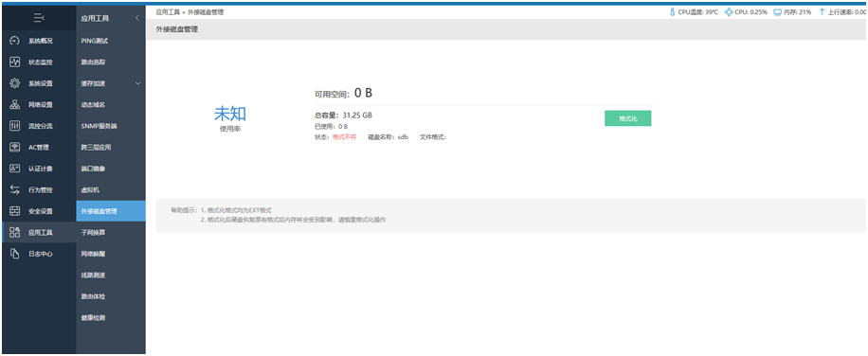
Task: Select 应用工具 via its apps grid icon
Action: click(x=15, y=232)
